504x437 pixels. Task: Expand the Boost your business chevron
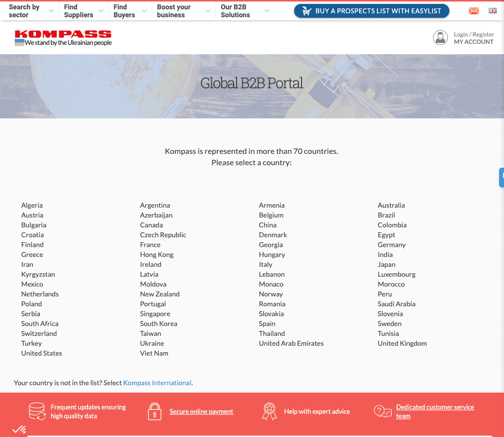(208, 11)
